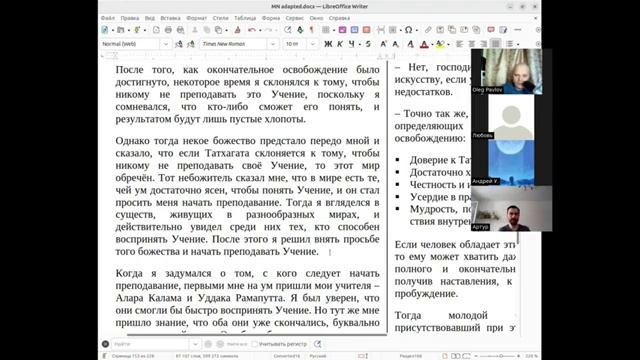Viewport: 640px width, 360px height.
Task: Toggle underline (Ч) formatting
Action: [351, 44]
